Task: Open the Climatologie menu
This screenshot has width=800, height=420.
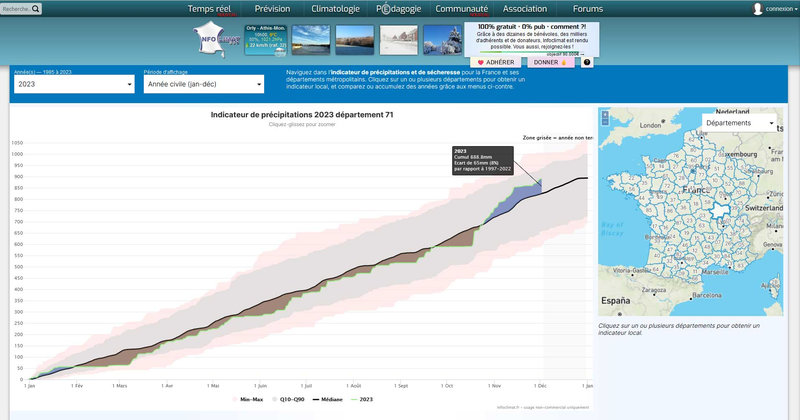Action: (x=335, y=9)
